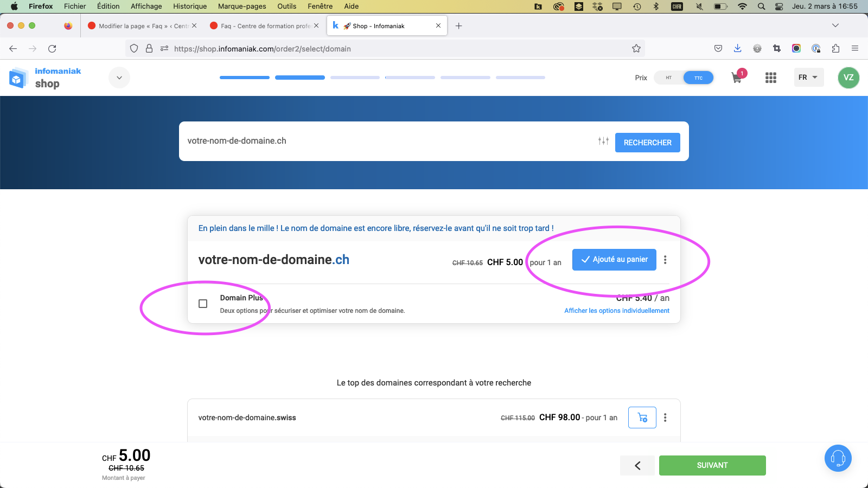Switch prices to HT

[x=669, y=78]
